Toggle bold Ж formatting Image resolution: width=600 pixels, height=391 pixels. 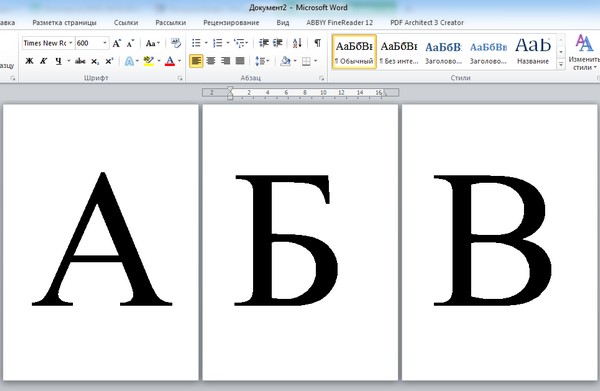tap(29, 61)
